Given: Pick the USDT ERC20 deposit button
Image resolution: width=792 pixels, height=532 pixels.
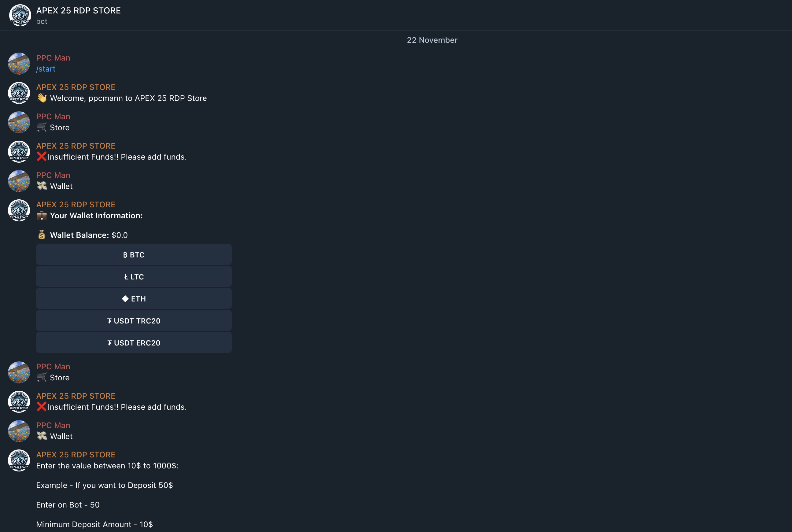Looking at the screenshot, I should click(x=134, y=343).
